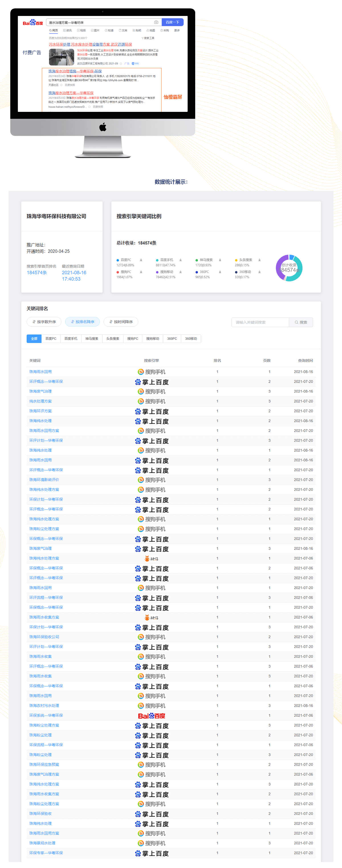Click the 查询时间 column header
Image resolution: width=342 pixels, height=868 pixels.
point(305,361)
